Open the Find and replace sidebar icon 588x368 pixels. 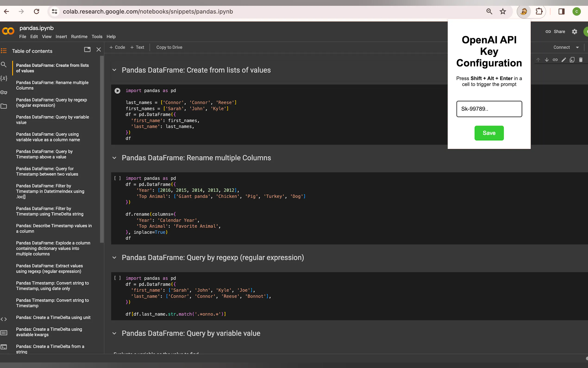[x=4, y=64]
